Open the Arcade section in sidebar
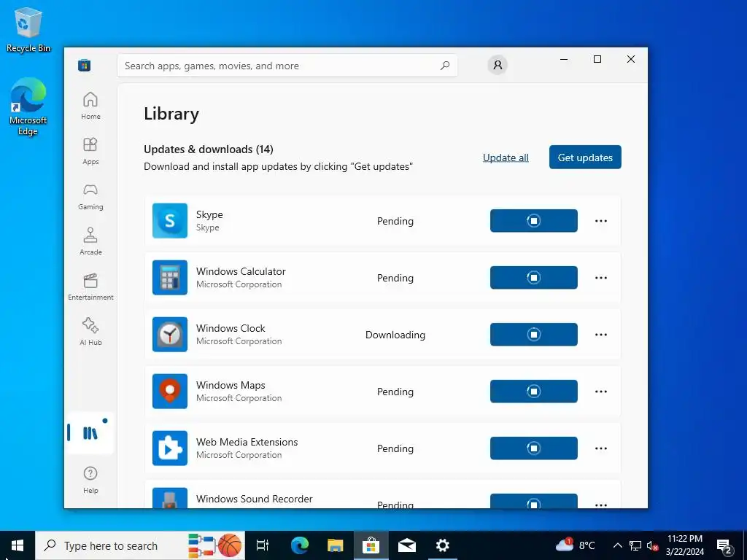 click(90, 241)
